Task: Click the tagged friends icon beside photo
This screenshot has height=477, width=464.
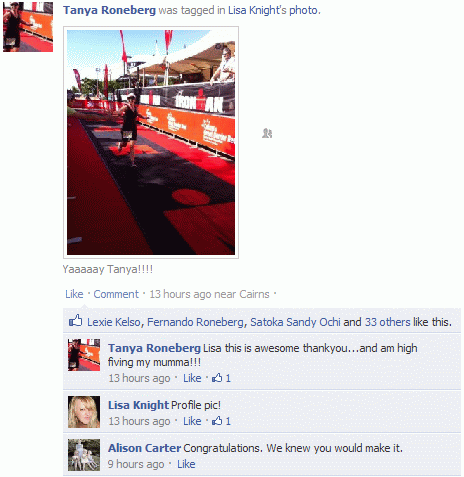Action: click(x=267, y=134)
